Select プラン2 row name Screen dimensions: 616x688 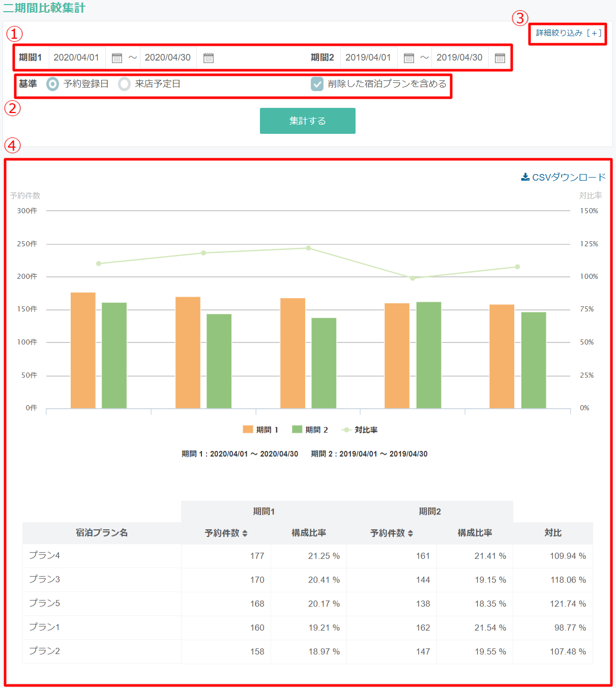point(44,651)
